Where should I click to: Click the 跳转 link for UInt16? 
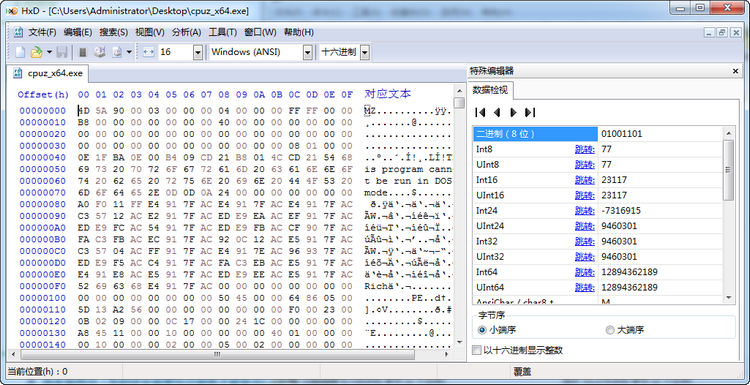click(x=585, y=195)
